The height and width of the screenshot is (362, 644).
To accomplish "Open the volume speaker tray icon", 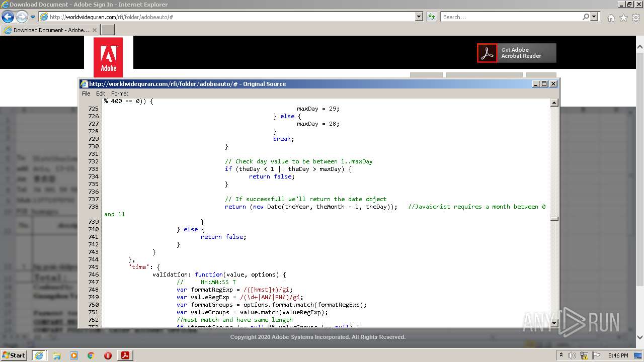I will pos(572,355).
